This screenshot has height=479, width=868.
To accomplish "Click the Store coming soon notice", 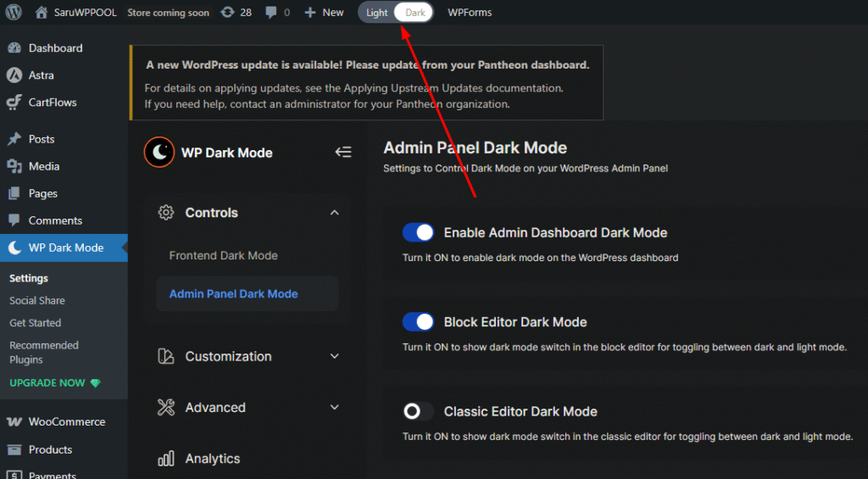I will coord(169,12).
